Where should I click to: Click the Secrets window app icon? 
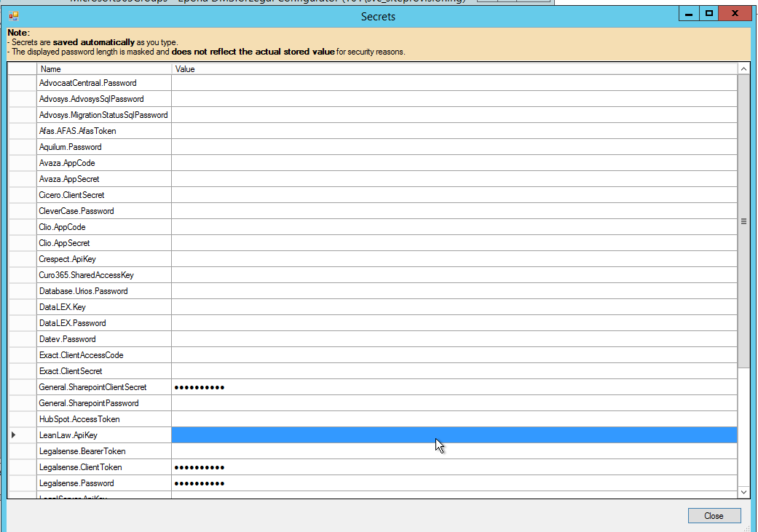pos(14,15)
